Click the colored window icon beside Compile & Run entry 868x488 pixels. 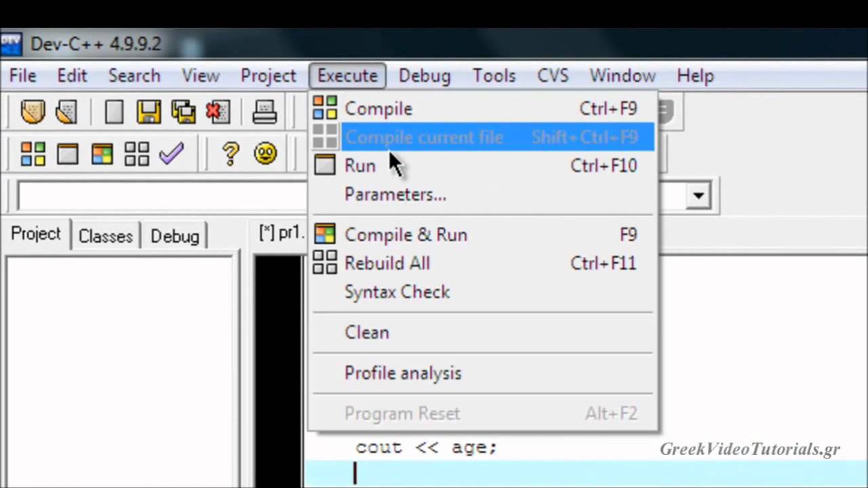tap(325, 235)
